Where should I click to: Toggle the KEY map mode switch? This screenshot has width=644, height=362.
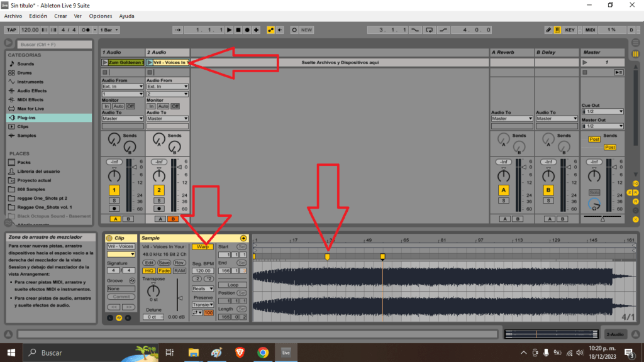[x=570, y=30]
